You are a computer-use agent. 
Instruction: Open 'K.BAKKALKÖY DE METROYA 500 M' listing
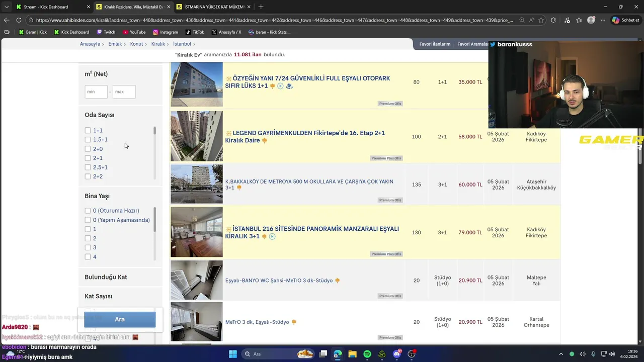tap(309, 185)
